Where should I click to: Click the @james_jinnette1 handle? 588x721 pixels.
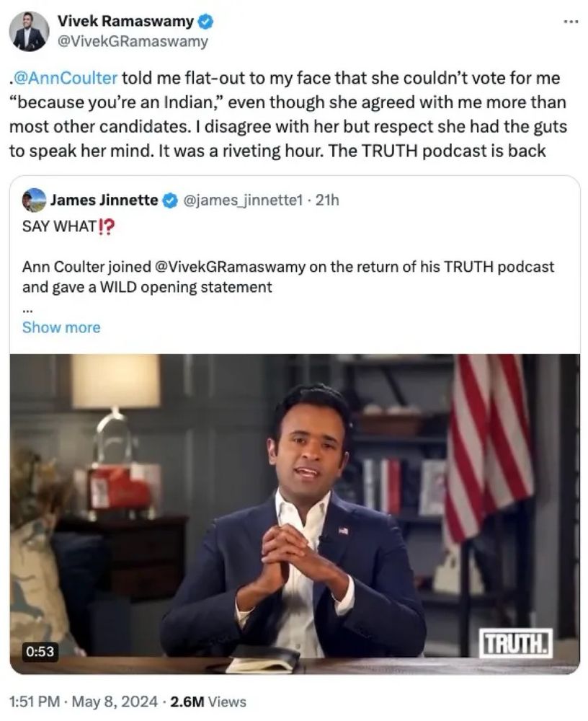pos(243,200)
